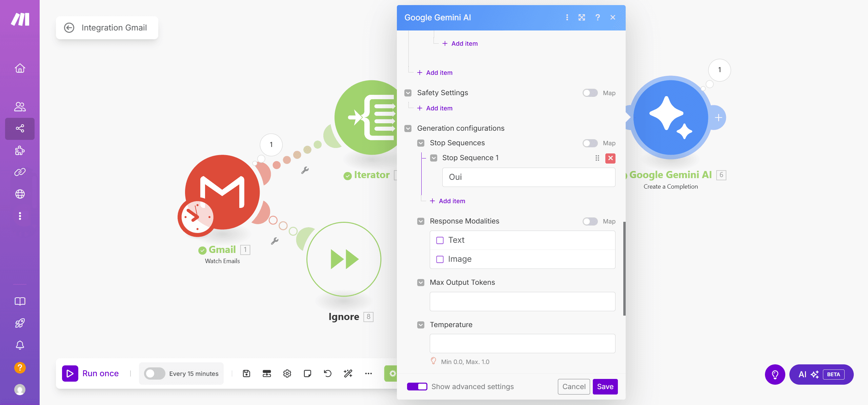Check the Image response modality checkbox
Screen dimensions: 868x405
440,259
